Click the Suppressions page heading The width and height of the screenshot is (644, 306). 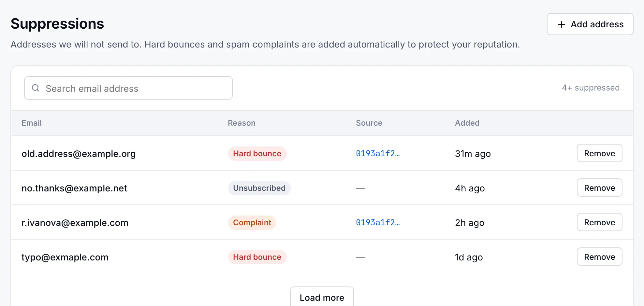(57, 24)
